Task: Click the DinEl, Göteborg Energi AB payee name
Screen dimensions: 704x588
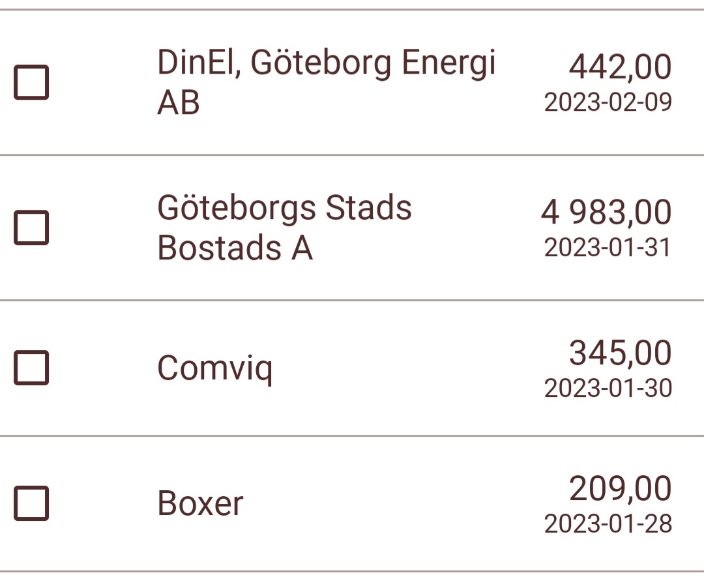Action: pos(326,82)
